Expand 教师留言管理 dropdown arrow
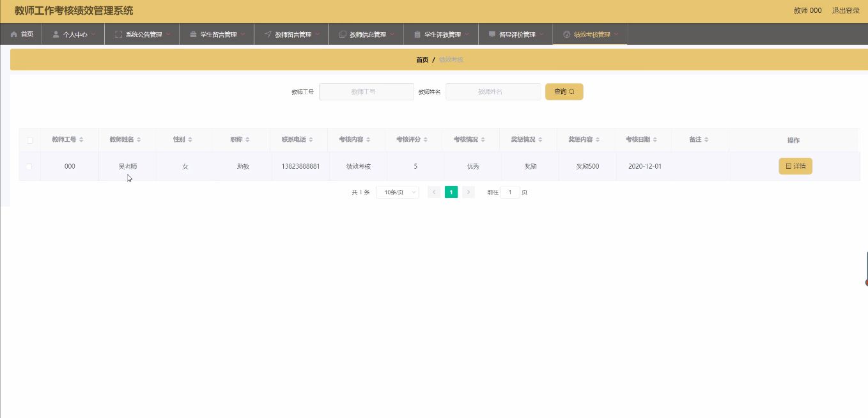The image size is (868, 418). tap(318, 35)
